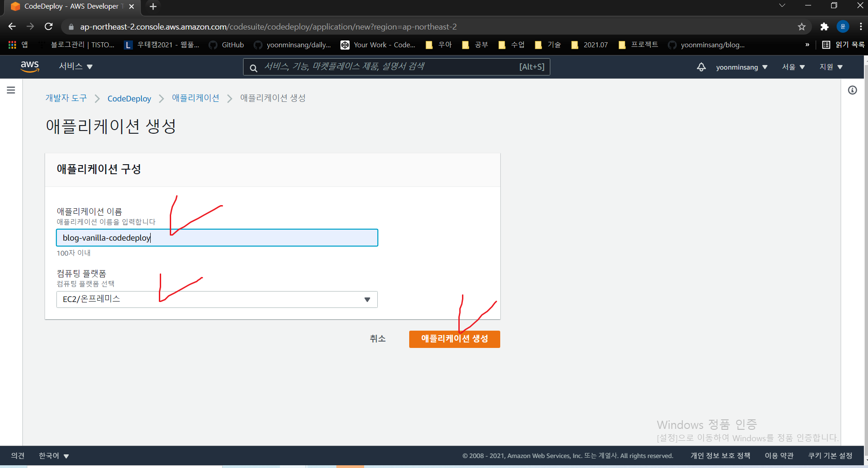Open the yoonminsang/blog bookmark

[x=706, y=45]
